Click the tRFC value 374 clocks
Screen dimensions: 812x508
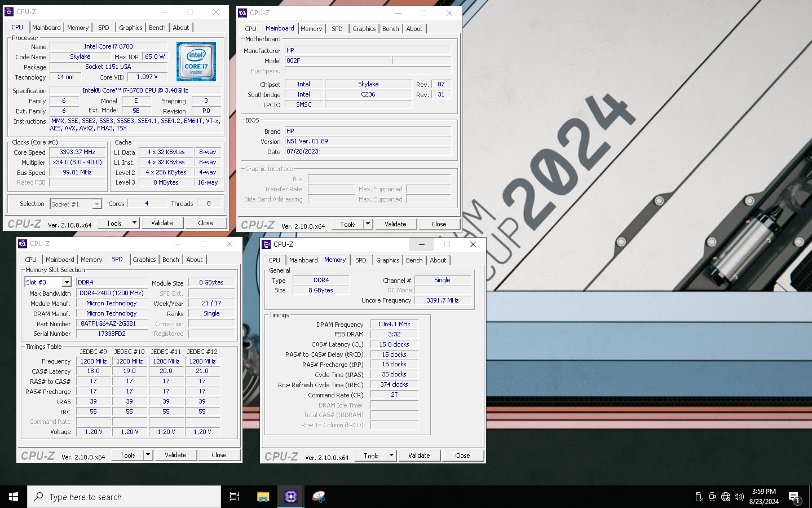coord(394,384)
